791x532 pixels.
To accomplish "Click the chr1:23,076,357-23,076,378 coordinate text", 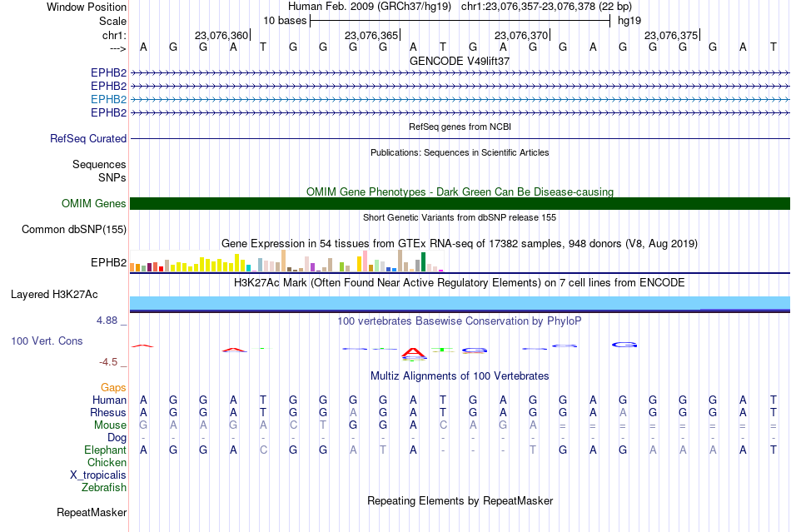I will [x=546, y=7].
